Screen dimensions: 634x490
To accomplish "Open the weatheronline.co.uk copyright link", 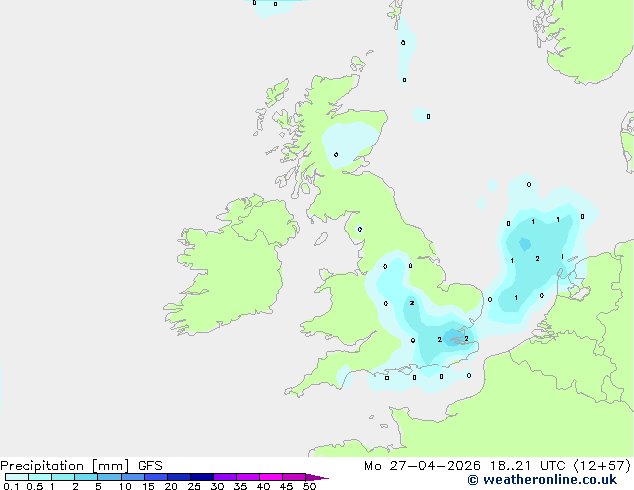I will [542, 480].
